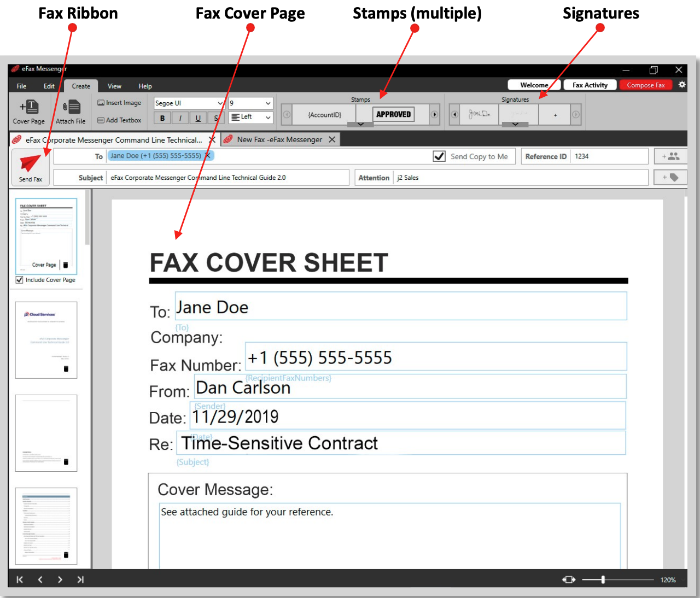Click the Attention input field
Image resolution: width=700 pixels, height=598 pixels.
(x=520, y=178)
